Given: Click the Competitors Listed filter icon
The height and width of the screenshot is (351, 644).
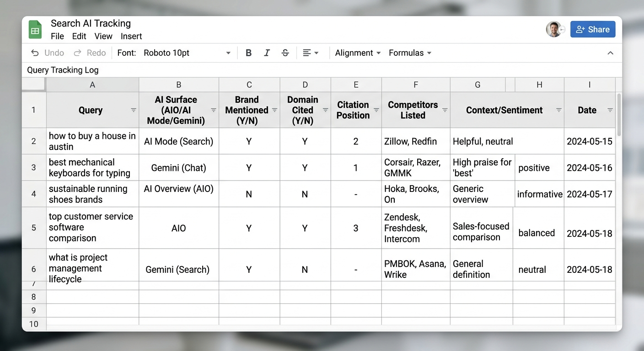Looking at the screenshot, I should tap(445, 110).
